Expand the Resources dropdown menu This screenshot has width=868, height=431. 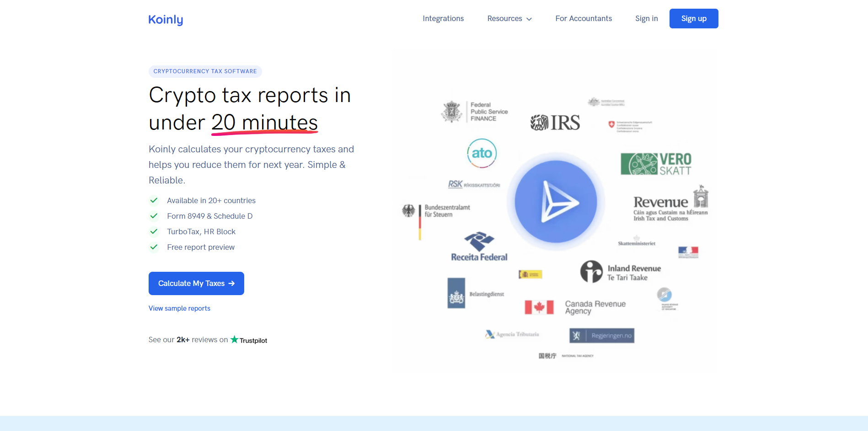504,19
